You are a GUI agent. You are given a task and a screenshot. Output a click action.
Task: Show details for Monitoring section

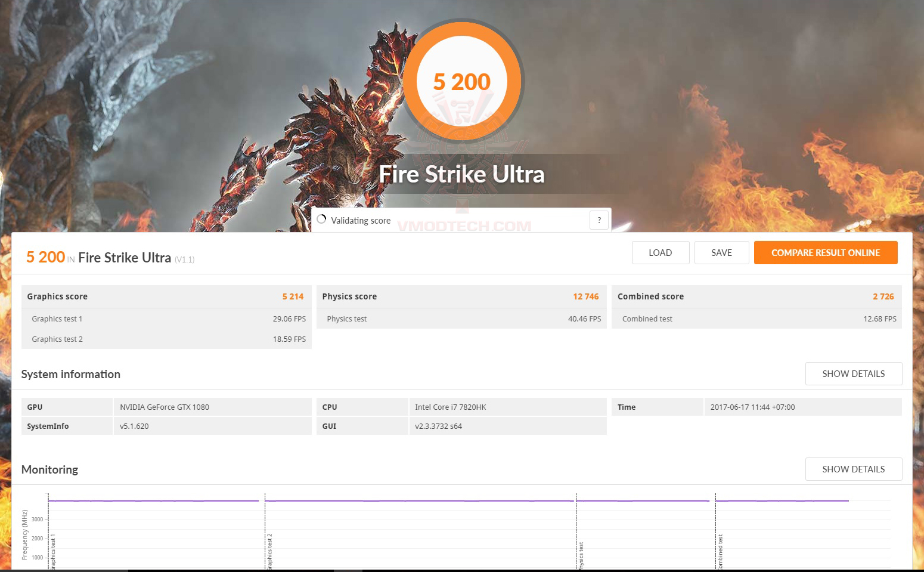point(853,469)
